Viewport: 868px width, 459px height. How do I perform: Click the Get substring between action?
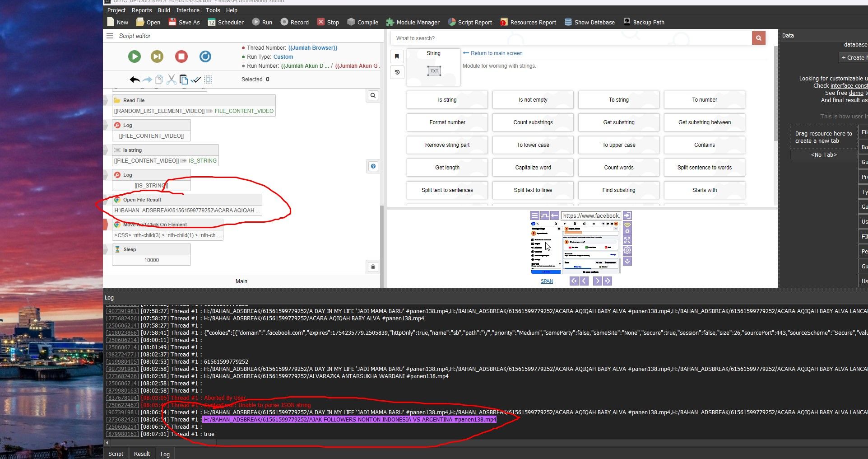pos(704,122)
